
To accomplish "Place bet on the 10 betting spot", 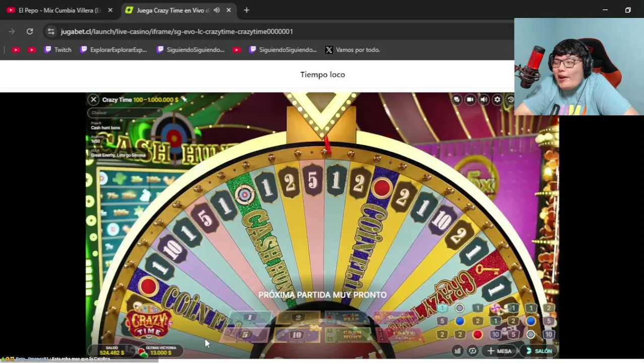I will click(296, 335).
